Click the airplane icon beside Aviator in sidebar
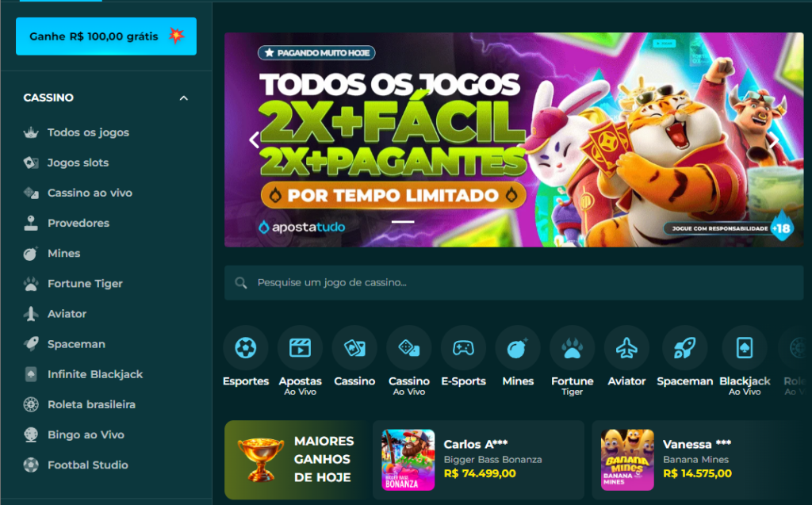 pos(31,314)
